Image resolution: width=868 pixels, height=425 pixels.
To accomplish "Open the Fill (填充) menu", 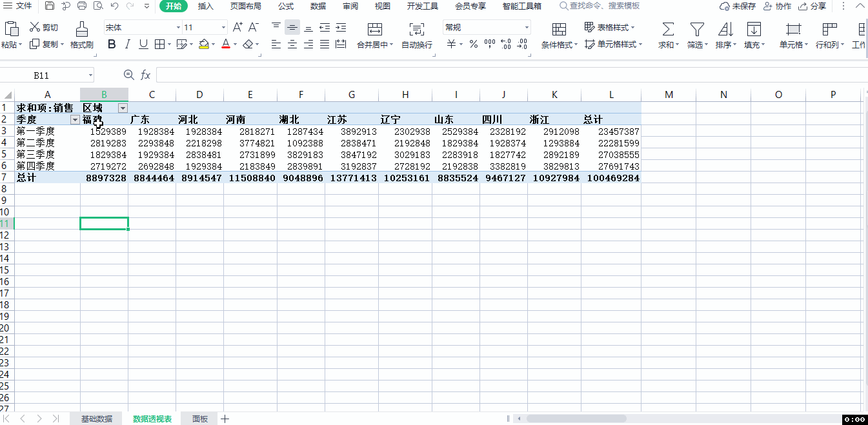I will (x=754, y=35).
